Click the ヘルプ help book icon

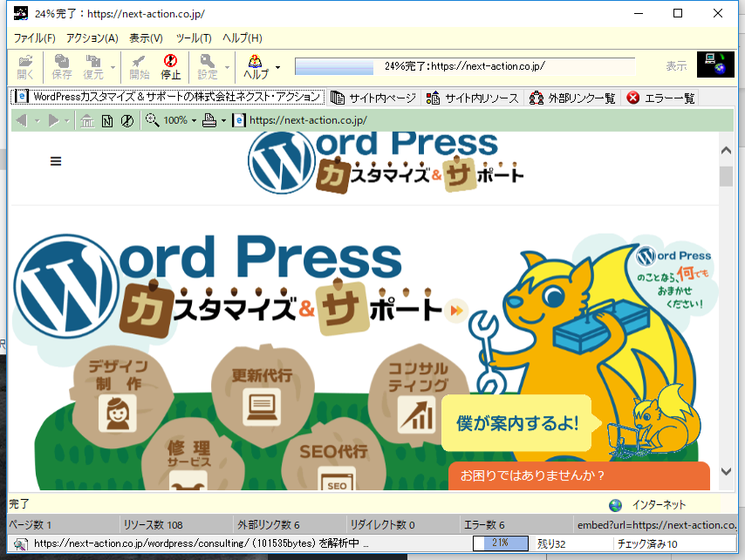pos(256,67)
